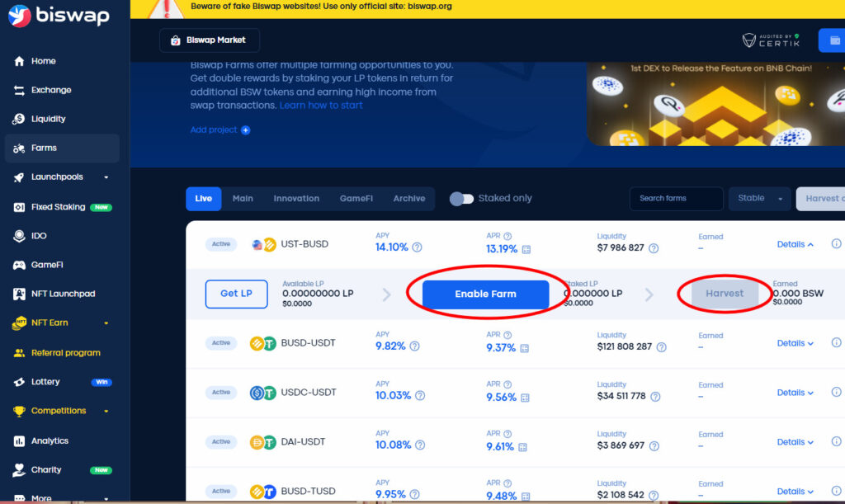Click the Search farms input field
The width and height of the screenshot is (845, 504).
tap(677, 199)
